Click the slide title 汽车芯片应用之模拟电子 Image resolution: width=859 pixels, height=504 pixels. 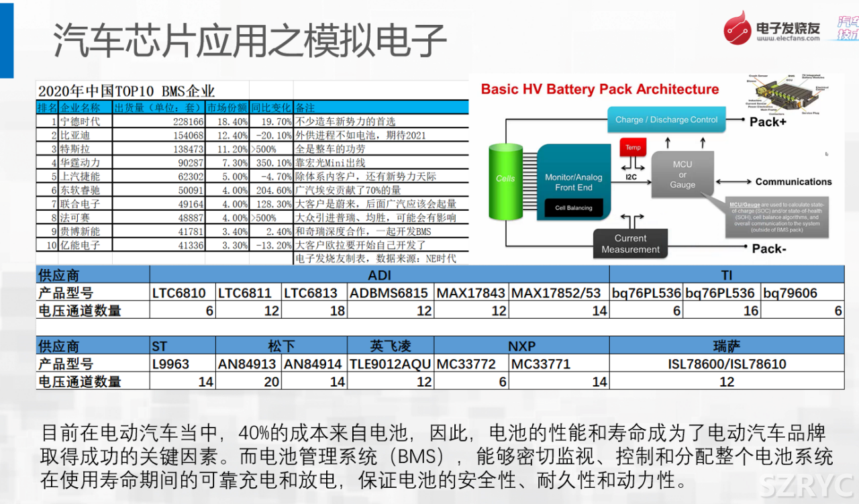(250, 40)
